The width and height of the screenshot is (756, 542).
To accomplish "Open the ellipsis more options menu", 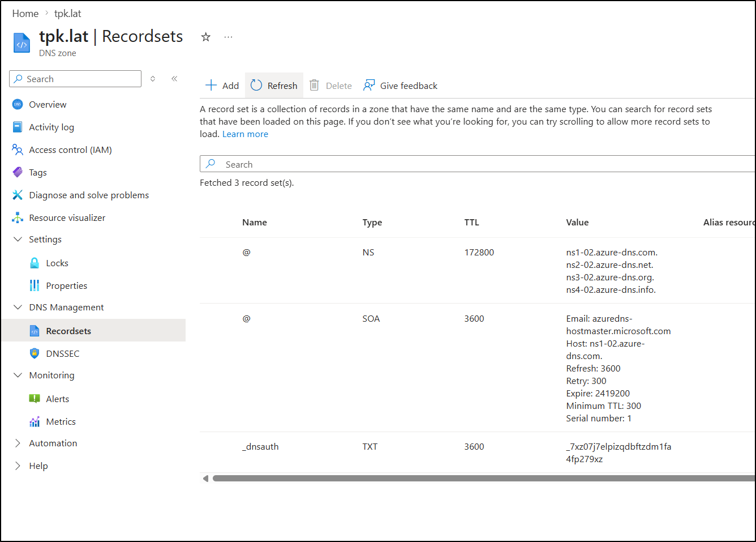I will pyautogui.click(x=228, y=37).
